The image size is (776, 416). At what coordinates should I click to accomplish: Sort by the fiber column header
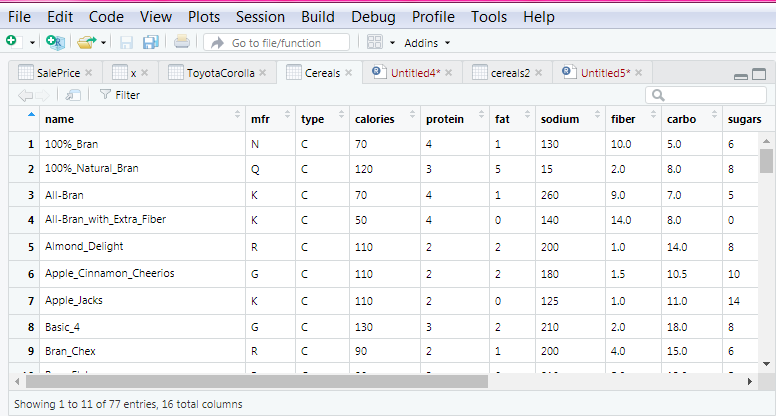tap(633, 119)
